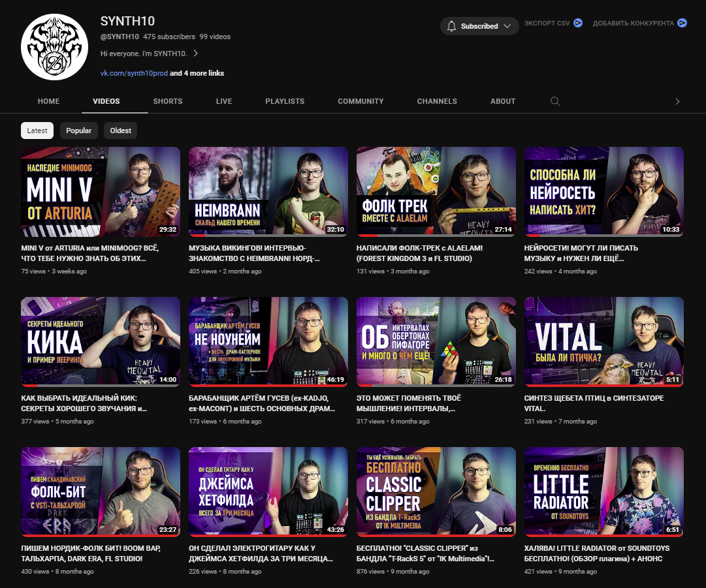The width and height of the screenshot is (706, 588).
Task: Click title 'НАПИСАЛИ ФОЛК-ТРЕК с ALAELAM!'
Action: [419, 253]
